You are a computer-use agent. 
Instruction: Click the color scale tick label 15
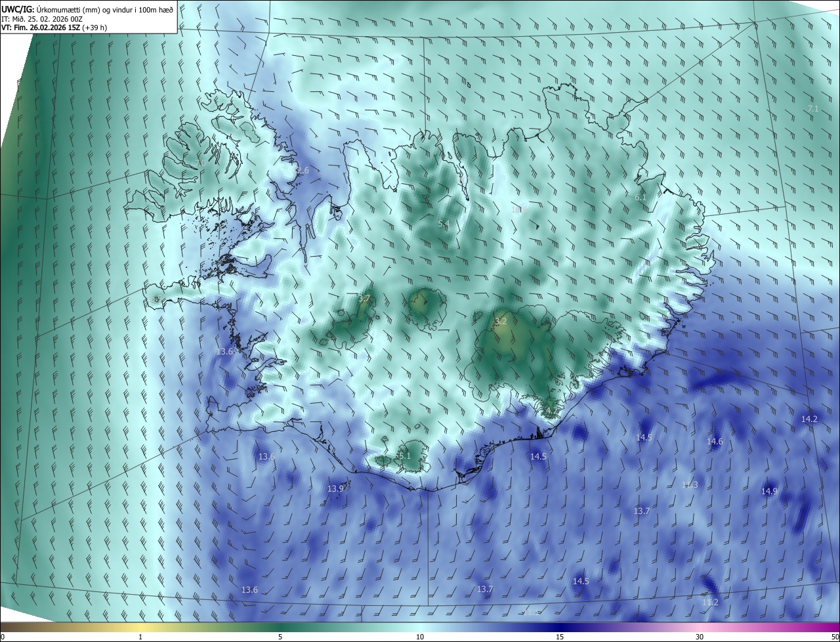click(560, 637)
